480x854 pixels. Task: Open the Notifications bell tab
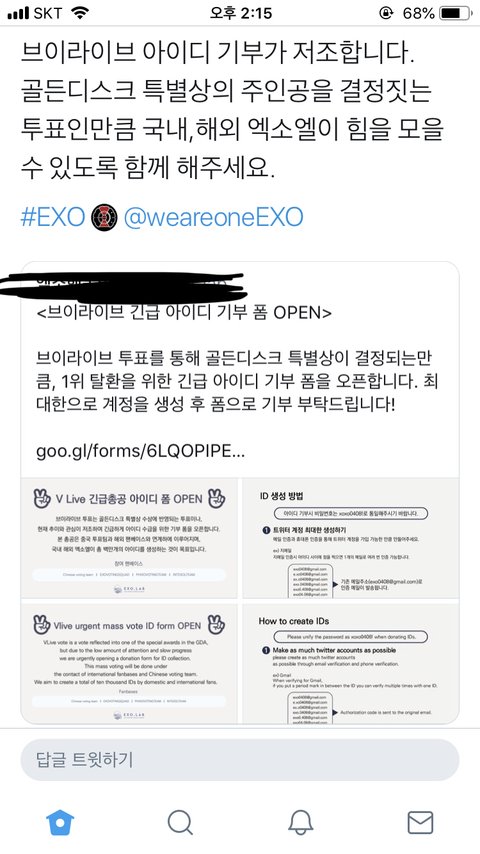300,822
